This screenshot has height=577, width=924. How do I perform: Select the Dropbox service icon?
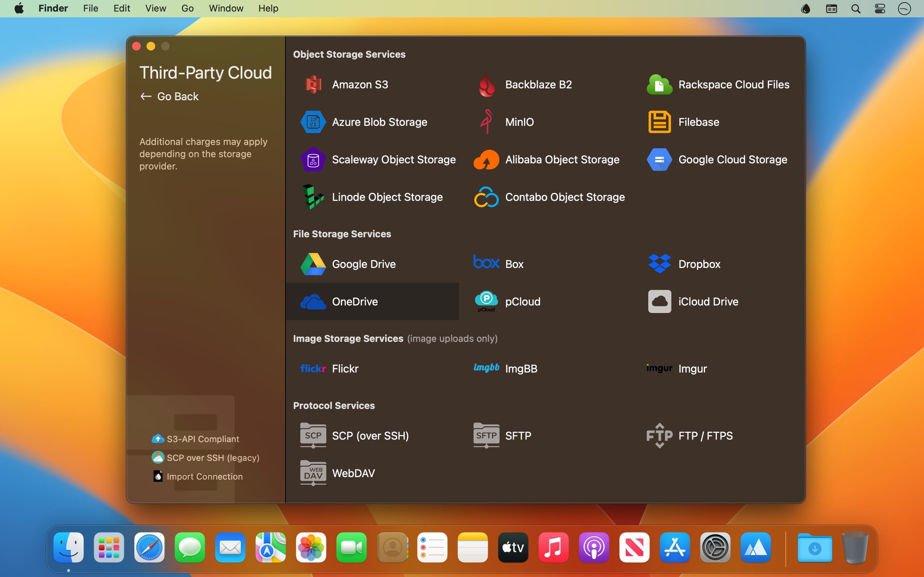click(x=659, y=264)
